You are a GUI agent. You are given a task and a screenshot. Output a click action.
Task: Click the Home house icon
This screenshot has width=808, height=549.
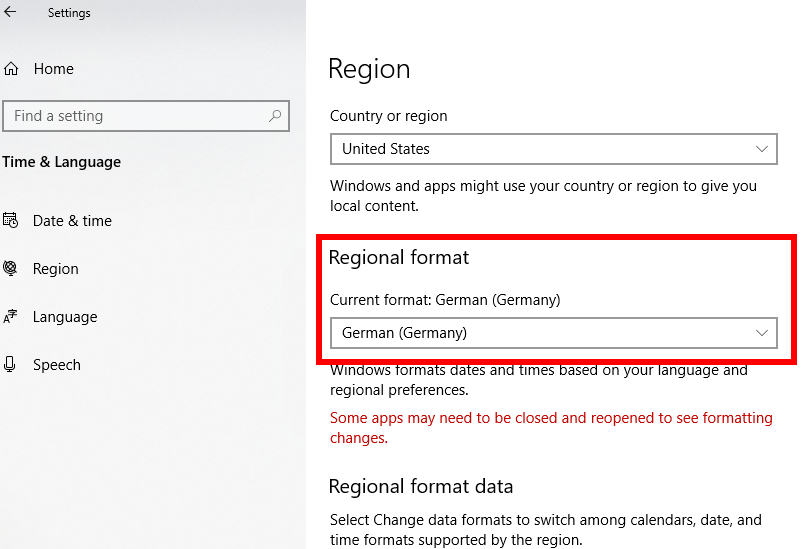pos(11,69)
